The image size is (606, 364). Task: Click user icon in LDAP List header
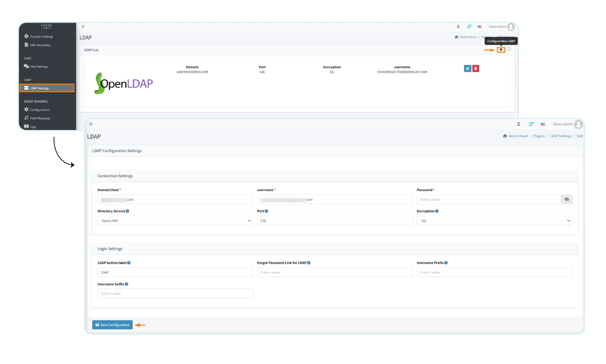pos(458,27)
